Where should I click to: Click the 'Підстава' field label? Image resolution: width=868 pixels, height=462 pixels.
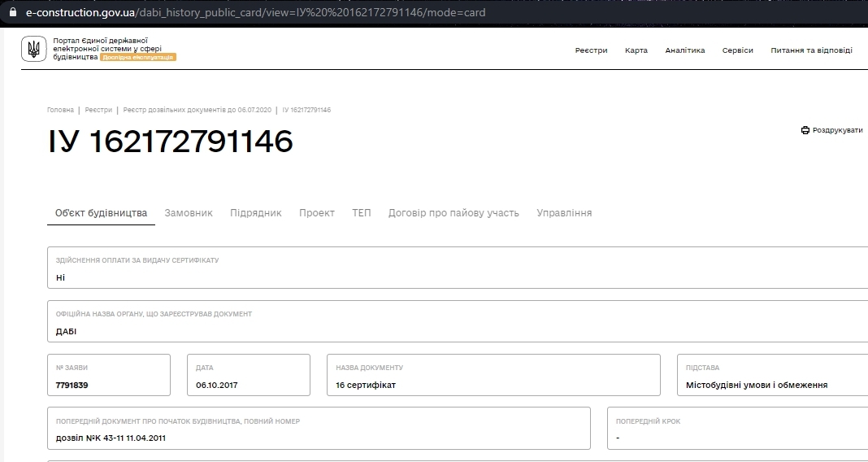(702, 368)
